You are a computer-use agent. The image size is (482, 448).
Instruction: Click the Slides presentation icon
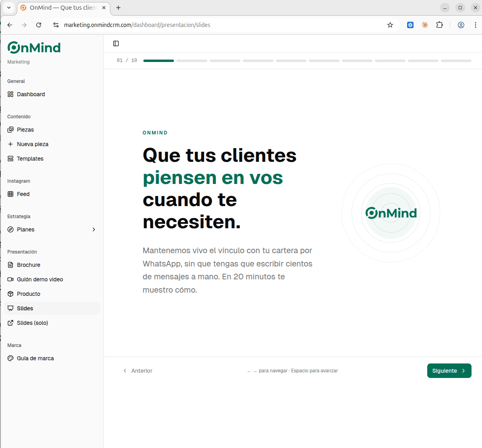pyautogui.click(x=10, y=308)
